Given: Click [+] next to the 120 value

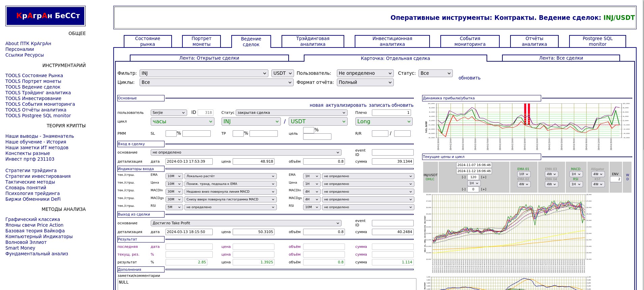Looking at the screenshot, I should pyautogui.click(x=484, y=177).
